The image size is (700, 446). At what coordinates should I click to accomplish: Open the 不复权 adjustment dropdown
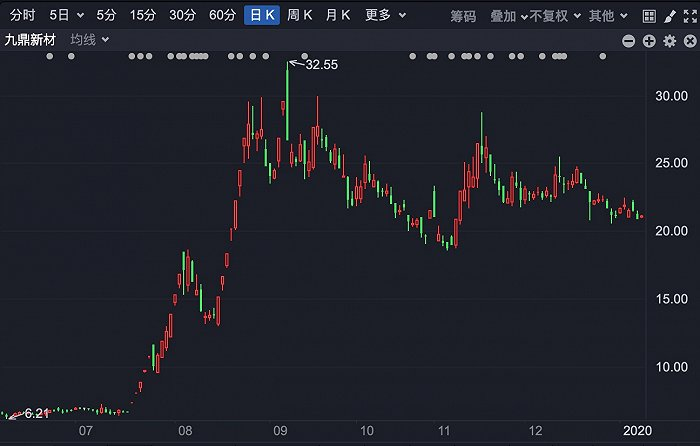(x=555, y=17)
